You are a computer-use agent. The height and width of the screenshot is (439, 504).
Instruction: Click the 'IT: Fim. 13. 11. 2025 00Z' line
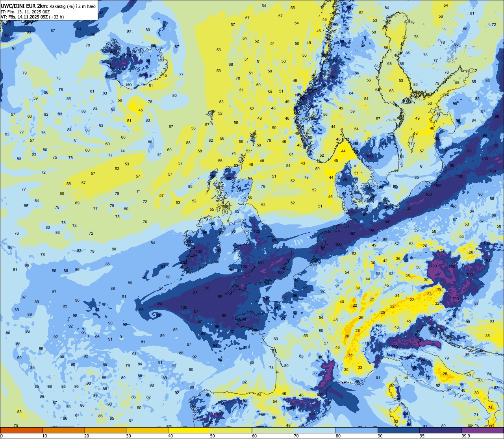click(x=25, y=12)
